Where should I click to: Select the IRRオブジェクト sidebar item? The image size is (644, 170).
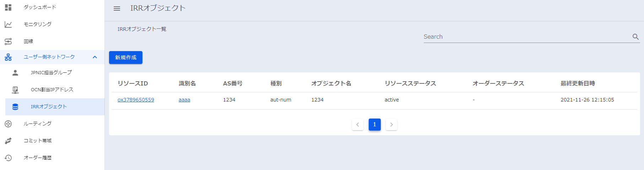click(49, 107)
